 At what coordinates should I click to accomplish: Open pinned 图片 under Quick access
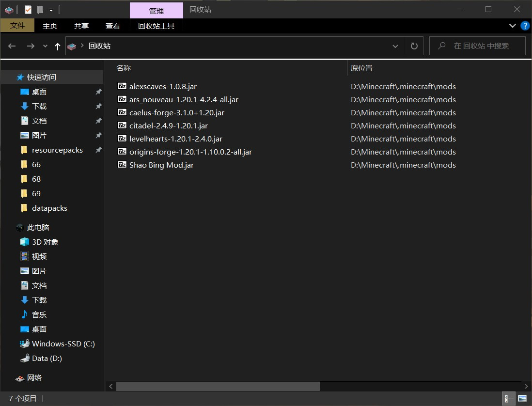click(39, 136)
